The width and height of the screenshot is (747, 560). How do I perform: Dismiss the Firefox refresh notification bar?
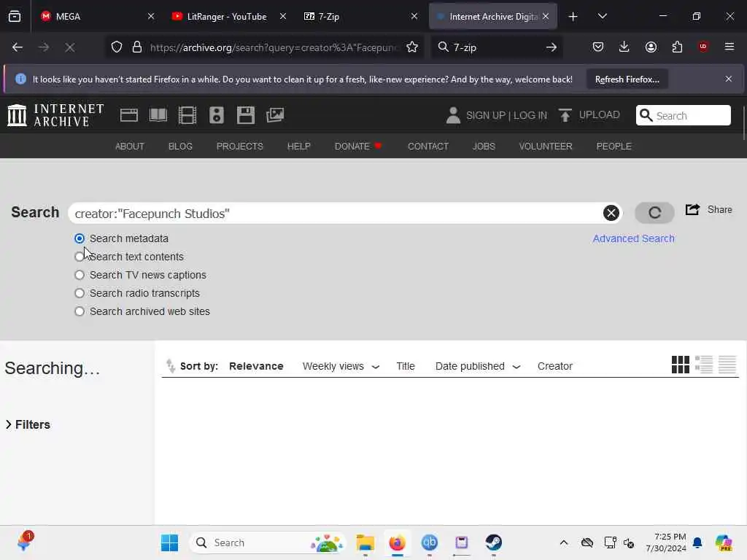click(729, 79)
